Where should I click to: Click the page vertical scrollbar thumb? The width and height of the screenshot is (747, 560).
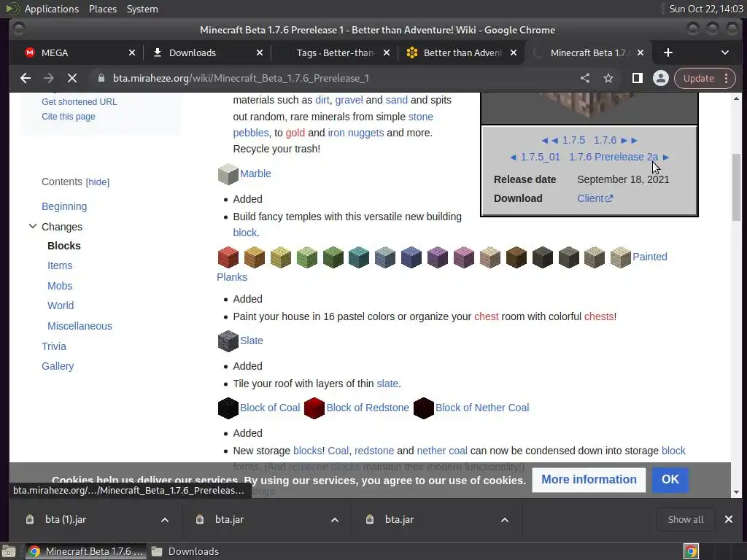pyautogui.click(x=737, y=187)
